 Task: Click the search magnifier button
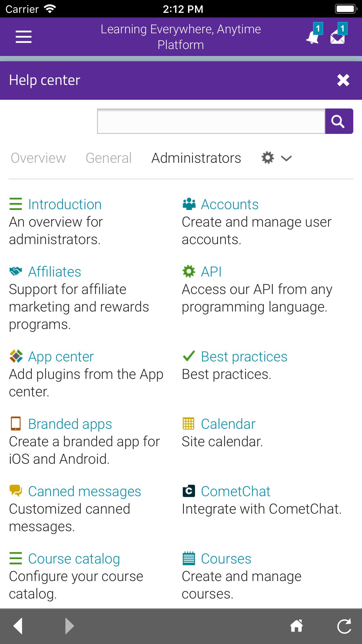(339, 121)
